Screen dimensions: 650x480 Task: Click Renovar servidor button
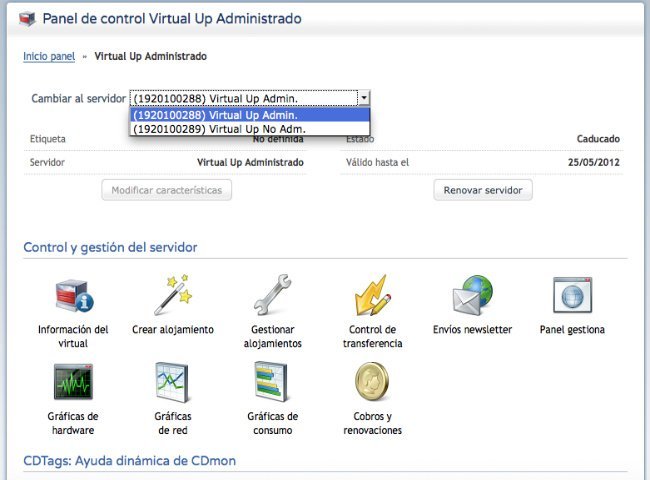(483, 190)
